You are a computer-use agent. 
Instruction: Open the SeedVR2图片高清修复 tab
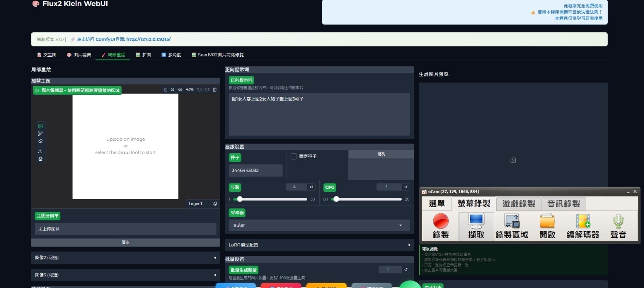coord(218,55)
